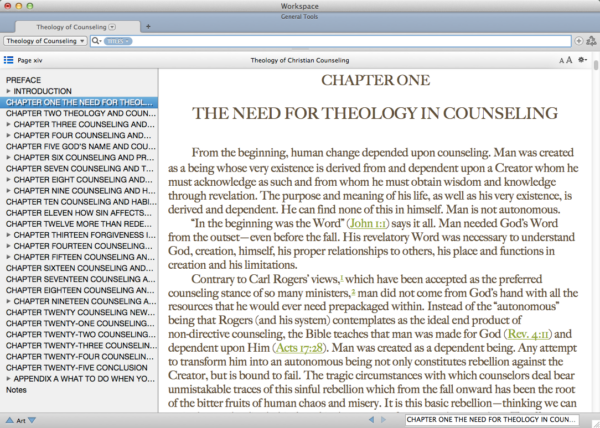
Task: Open CHAPTER FIVE GOD'S NAME entry
Action: 81,146
